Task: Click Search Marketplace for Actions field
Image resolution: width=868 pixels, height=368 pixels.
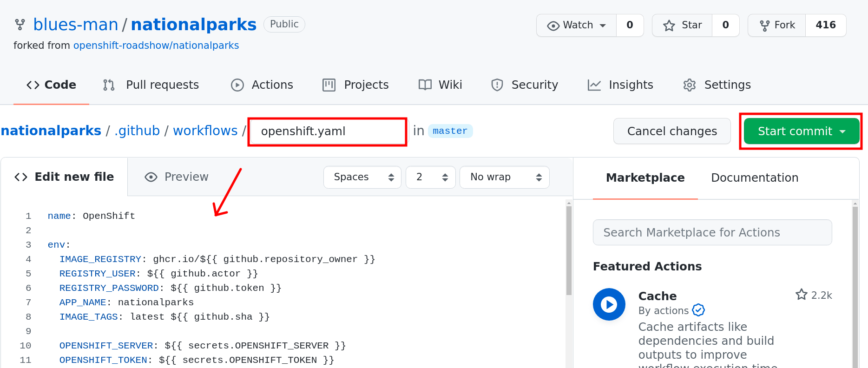Action: tap(712, 232)
